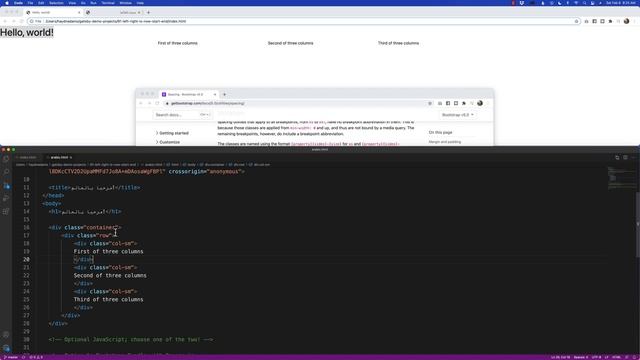Click the new tab plus button in top Chrome
This screenshot has width=640, height=360.
click(x=148, y=13)
